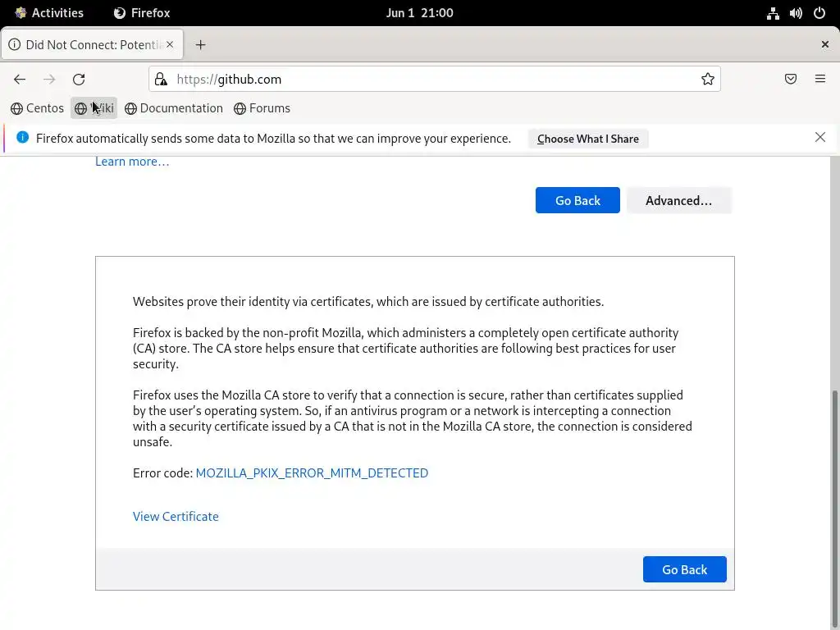The height and width of the screenshot is (630, 840).
Task: Open the power menu icon
Action: click(819, 13)
